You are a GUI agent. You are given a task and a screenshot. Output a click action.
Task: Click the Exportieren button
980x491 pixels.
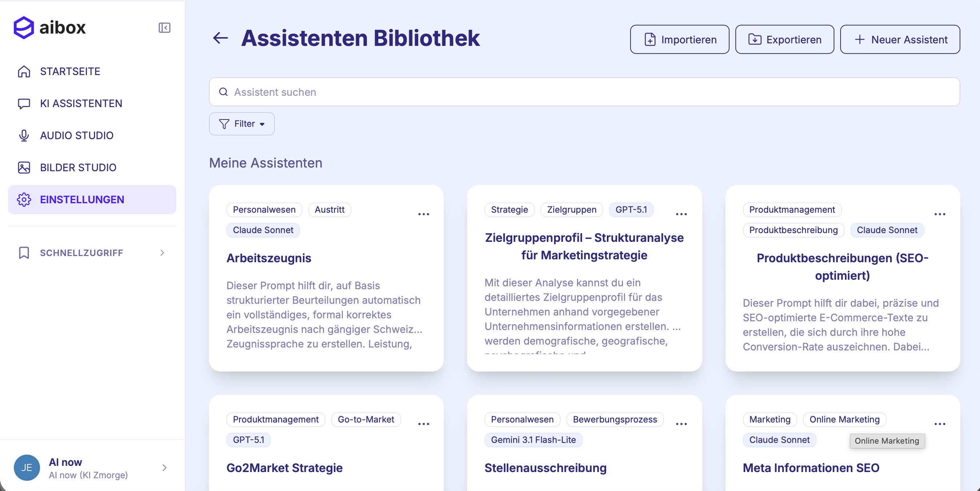785,40
